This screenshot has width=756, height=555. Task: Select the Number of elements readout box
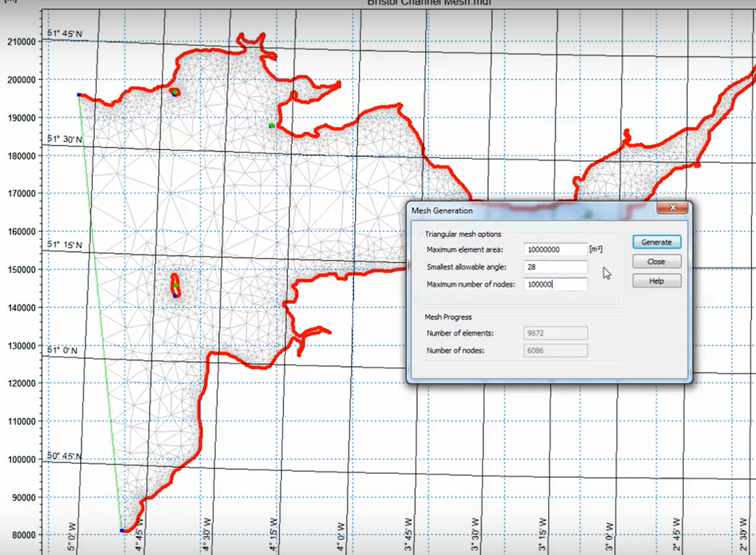555,333
